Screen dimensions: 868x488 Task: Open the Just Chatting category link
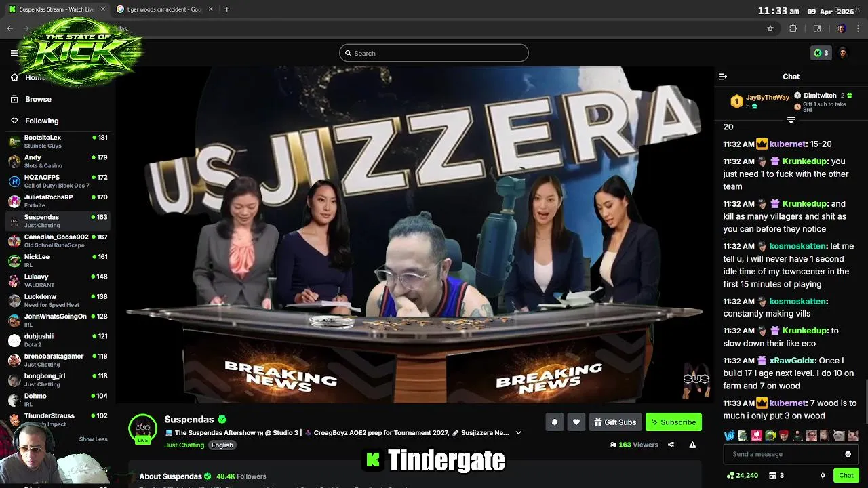tap(184, 445)
